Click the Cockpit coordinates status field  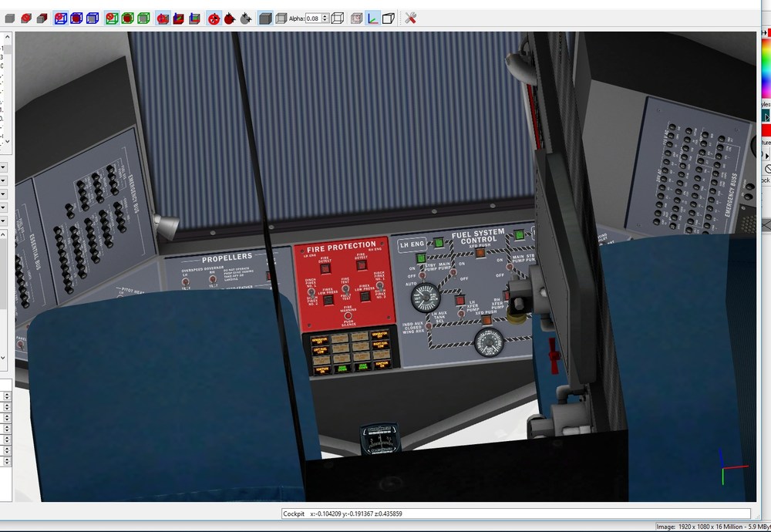click(516, 513)
